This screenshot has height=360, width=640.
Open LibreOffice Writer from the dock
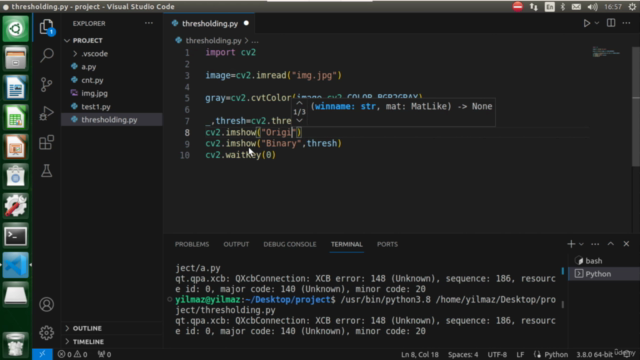(x=16, y=88)
